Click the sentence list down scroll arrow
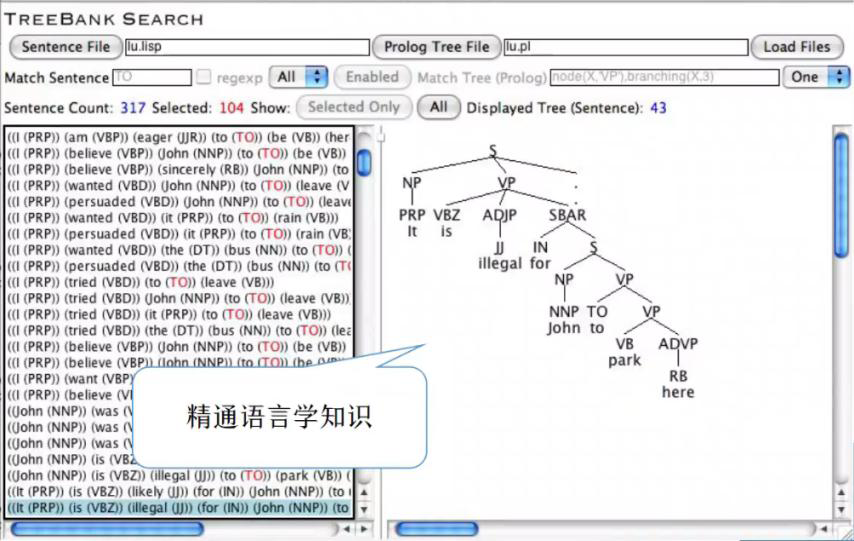The height and width of the screenshot is (541, 854). pyautogui.click(x=364, y=510)
